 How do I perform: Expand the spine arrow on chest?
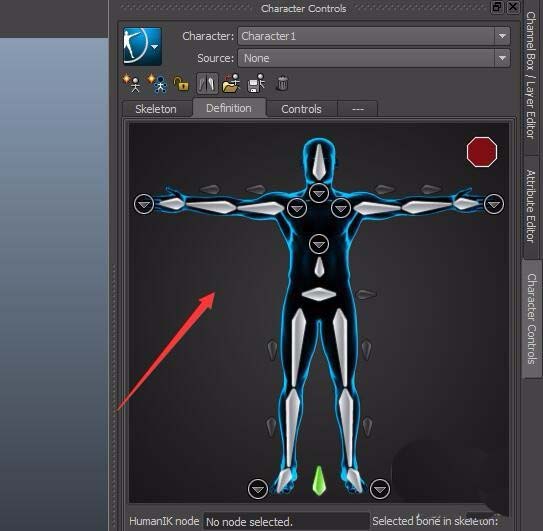(x=319, y=244)
